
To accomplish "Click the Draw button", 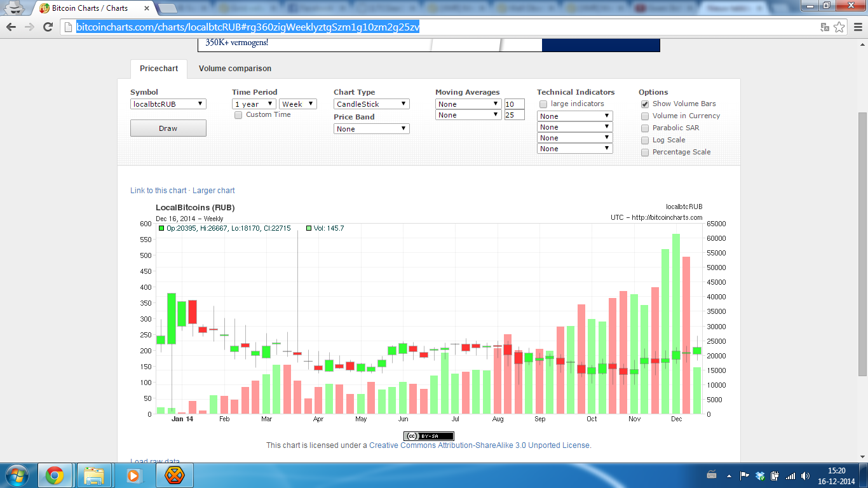I will [x=168, y=128].
